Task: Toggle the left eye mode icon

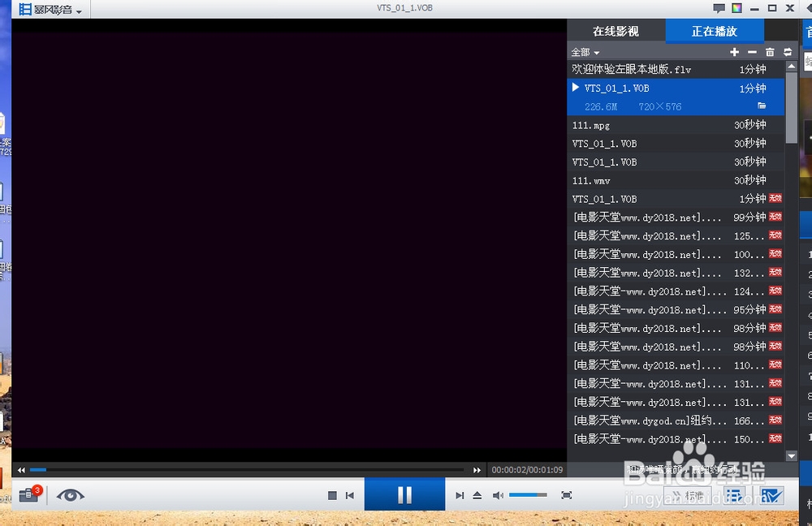Action: pyautogui.click(x=71, y=495)
